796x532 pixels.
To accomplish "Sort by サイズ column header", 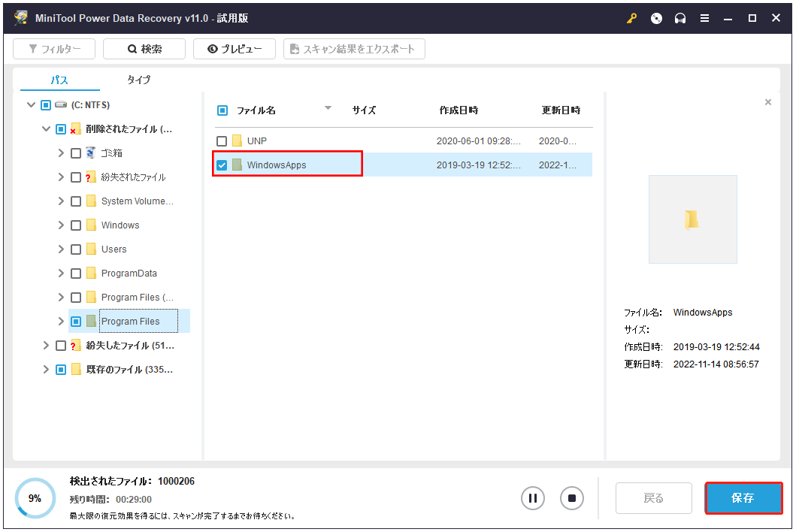I will (x=364, y=110).
